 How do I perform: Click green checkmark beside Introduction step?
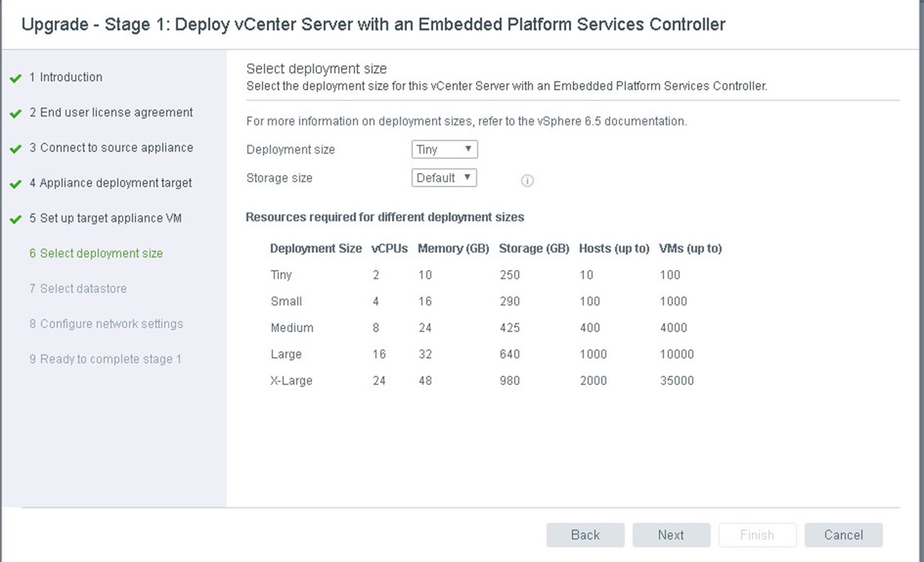point(16,77)
